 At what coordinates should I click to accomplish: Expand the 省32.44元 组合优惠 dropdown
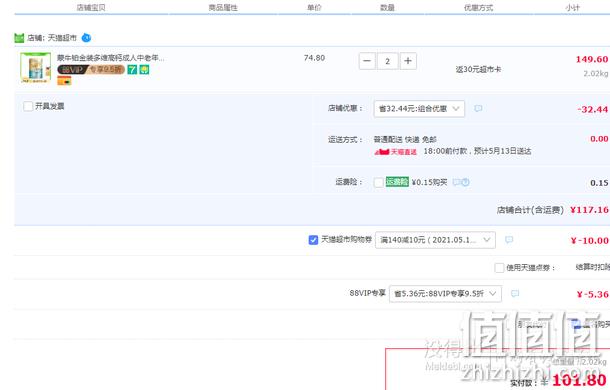[419, 109]
